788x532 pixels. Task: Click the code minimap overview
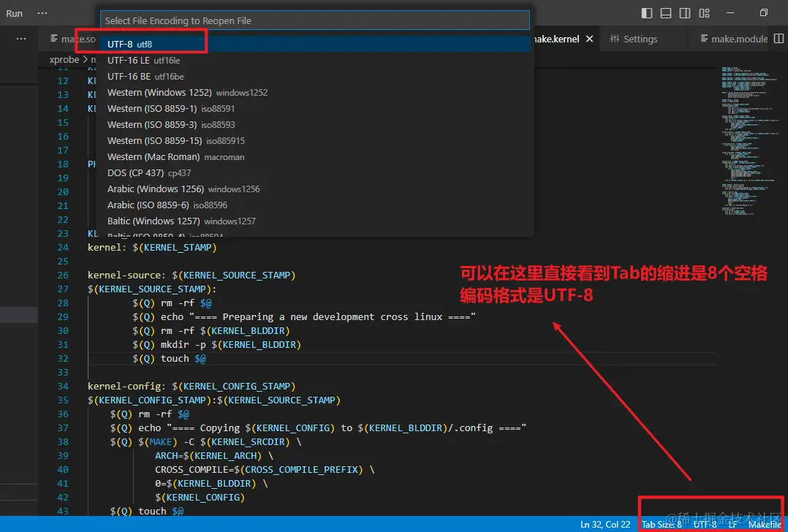[749, 140]
